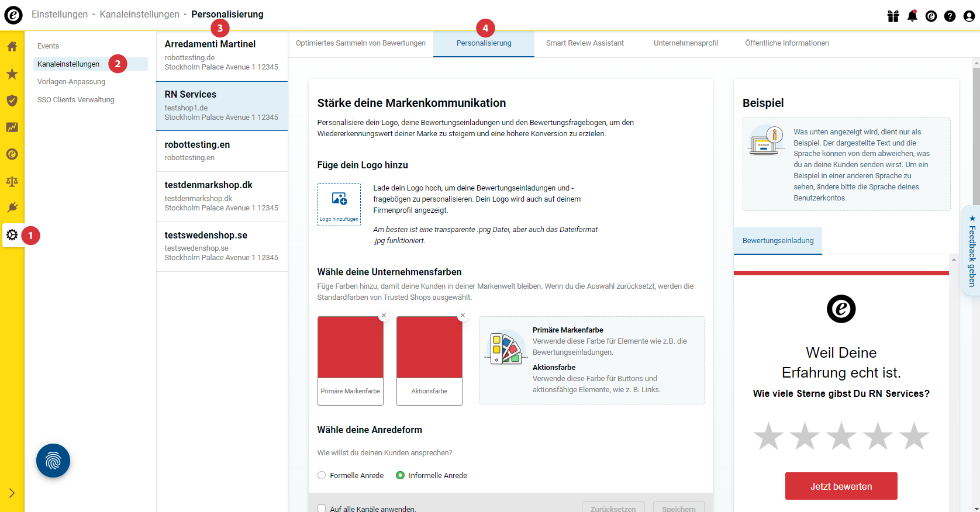
Task: Open Vorlagen-Anpassung settings link
Action: [71, 82]
